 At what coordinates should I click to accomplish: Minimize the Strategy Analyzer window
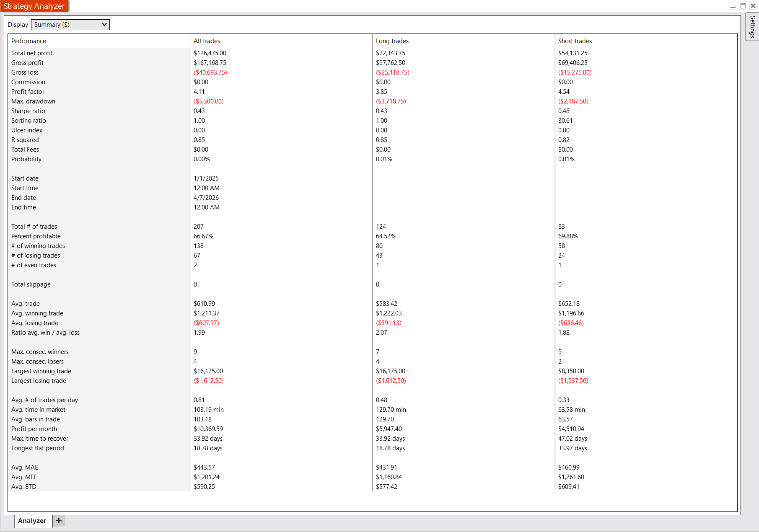pos(733,6)
